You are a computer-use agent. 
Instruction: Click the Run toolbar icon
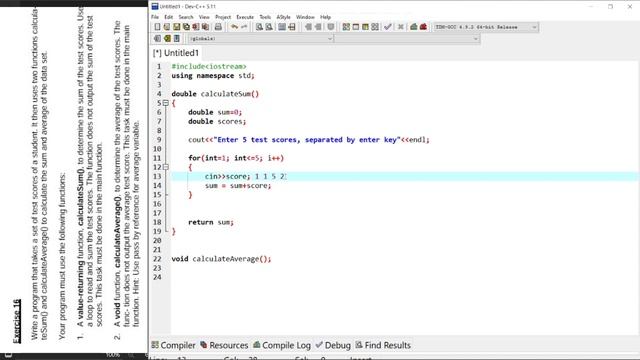click(x=356, y=27)
